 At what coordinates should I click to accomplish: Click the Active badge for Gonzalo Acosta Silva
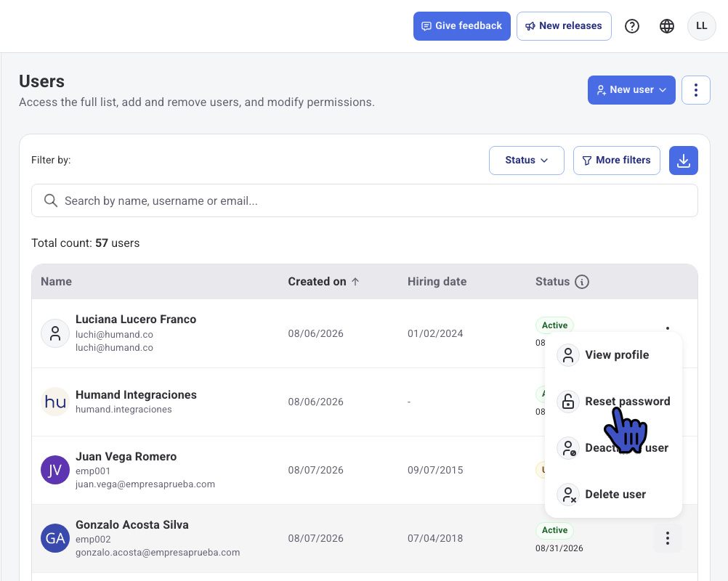[x=555, y=530]
